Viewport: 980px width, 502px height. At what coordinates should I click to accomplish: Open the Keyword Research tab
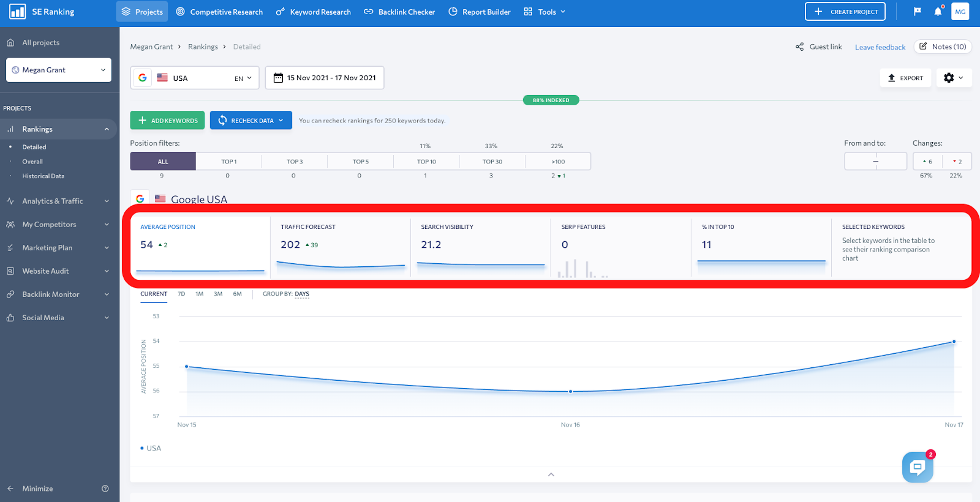tap(314, 12)
